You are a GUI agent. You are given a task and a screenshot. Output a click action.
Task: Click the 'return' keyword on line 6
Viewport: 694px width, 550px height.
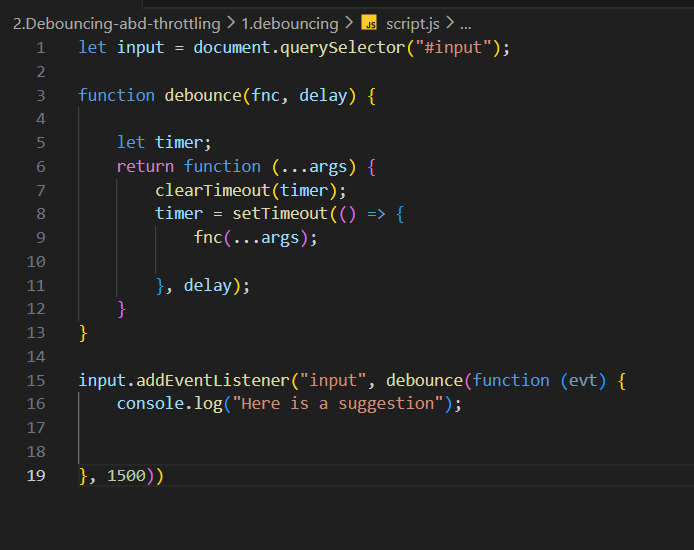pyautogui.click(x=145, y=166)
